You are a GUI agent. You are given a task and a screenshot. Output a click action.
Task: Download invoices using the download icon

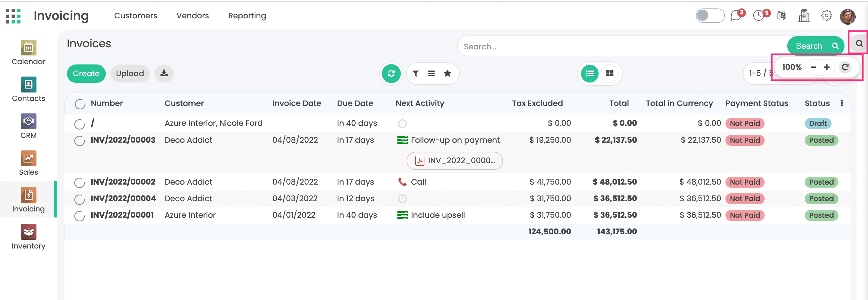[164, 73]
